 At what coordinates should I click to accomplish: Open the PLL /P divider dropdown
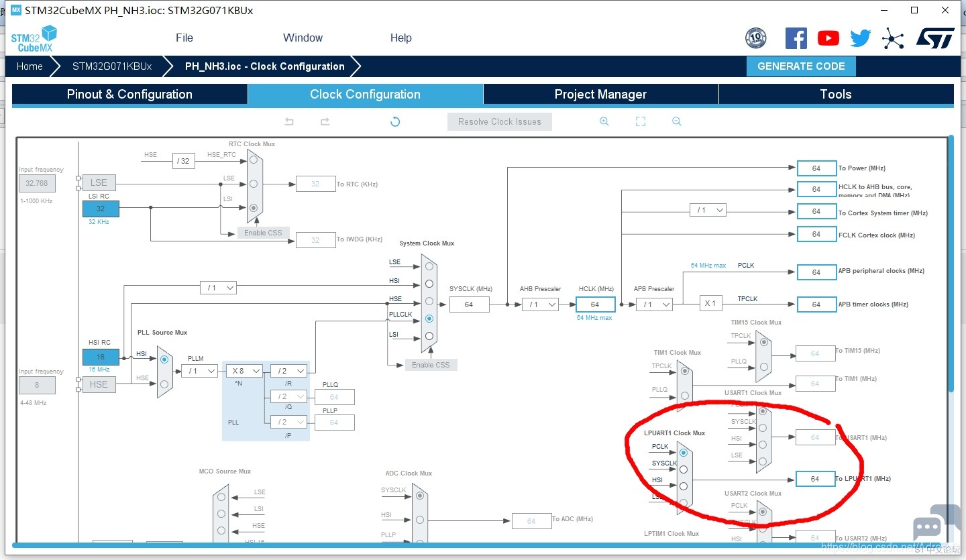coord(289,422)
